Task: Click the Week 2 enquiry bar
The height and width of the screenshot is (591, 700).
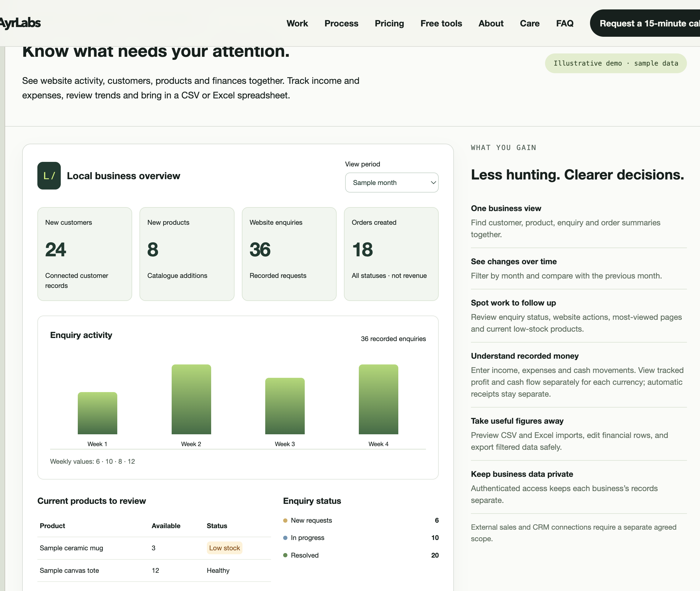Action: click(191, 399)
